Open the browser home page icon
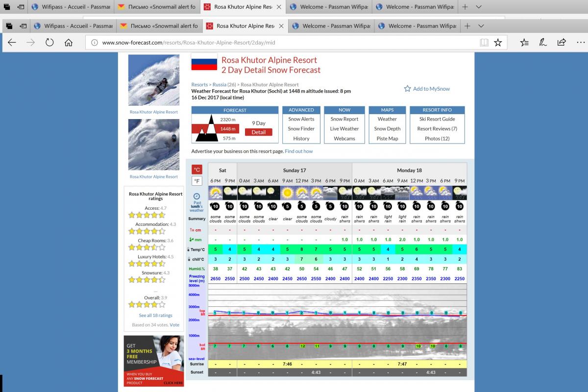Image resolution: width=588 pixels, height=392 pixels. tap(68, 43)
